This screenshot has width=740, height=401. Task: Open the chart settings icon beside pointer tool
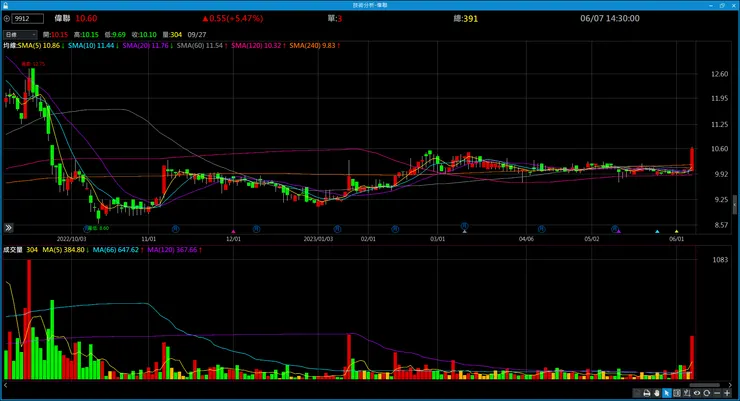pos(677,393)
